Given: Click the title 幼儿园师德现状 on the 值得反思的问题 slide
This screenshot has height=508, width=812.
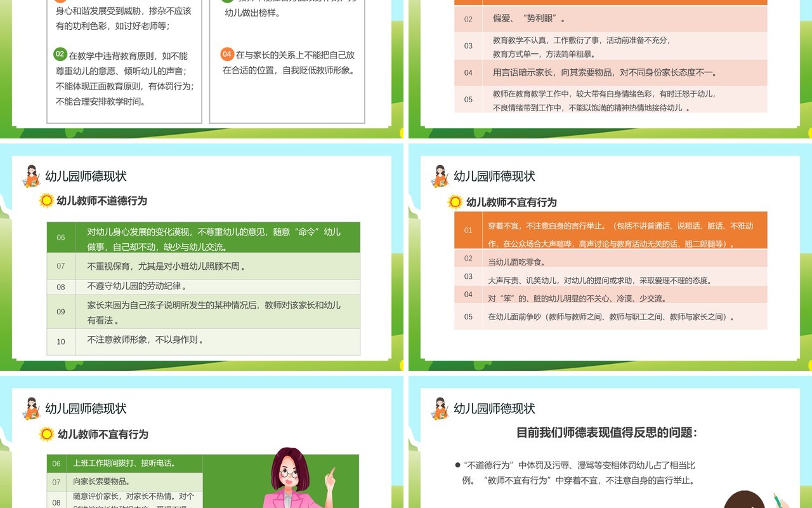Looking at the screenshot, I should (x=494, y=408).
